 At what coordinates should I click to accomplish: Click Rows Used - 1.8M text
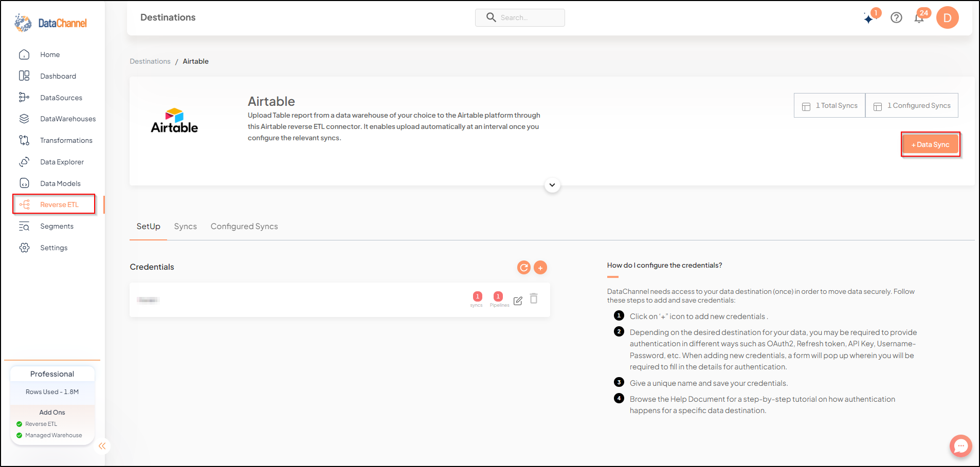click(52, 392)
